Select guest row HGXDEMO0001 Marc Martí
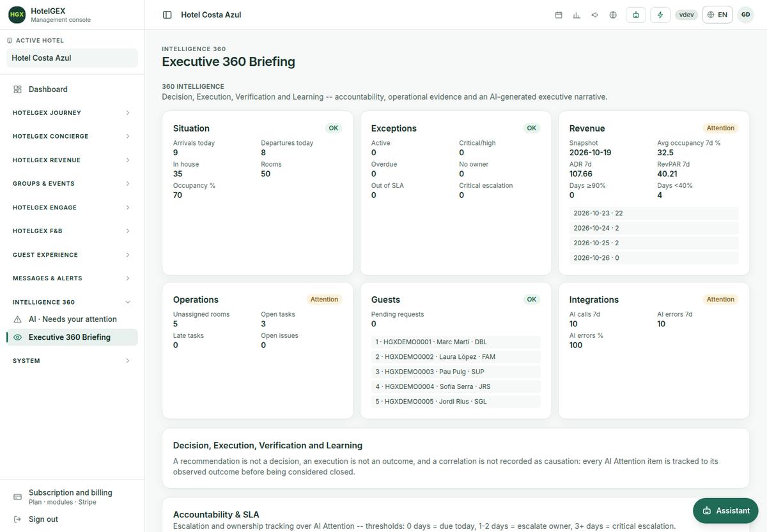Image resolution: width=767 pixels, height=532 pixels. (x=456, y=342)
